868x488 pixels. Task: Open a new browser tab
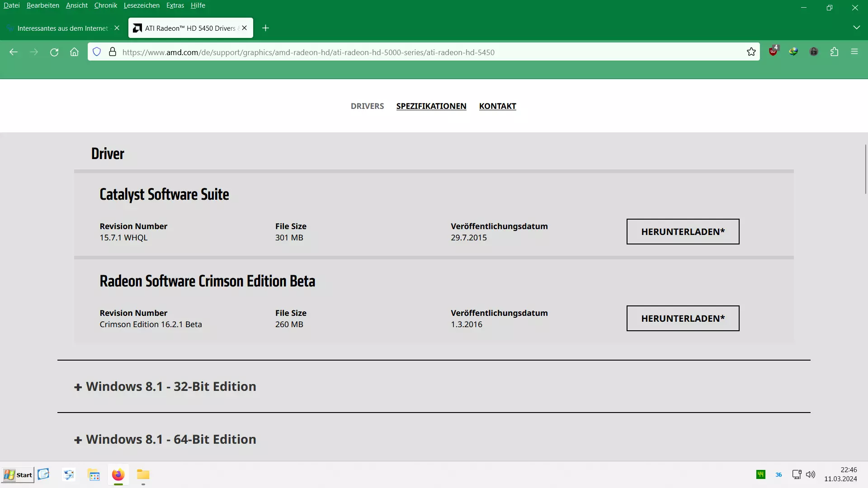[x=266, y=28]
